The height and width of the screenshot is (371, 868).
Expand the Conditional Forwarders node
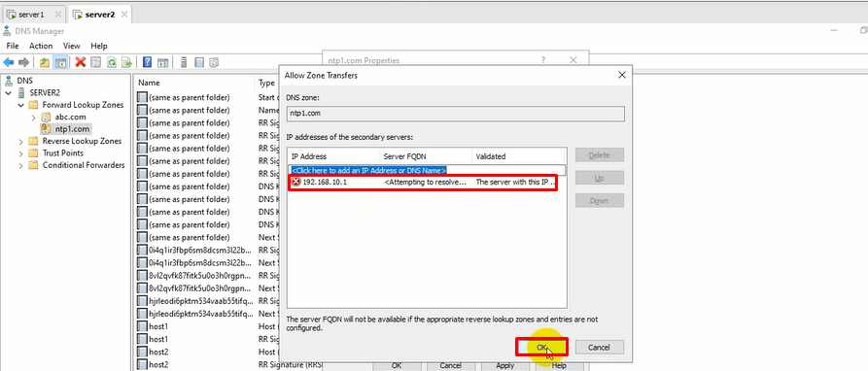[x=21, y=165]
